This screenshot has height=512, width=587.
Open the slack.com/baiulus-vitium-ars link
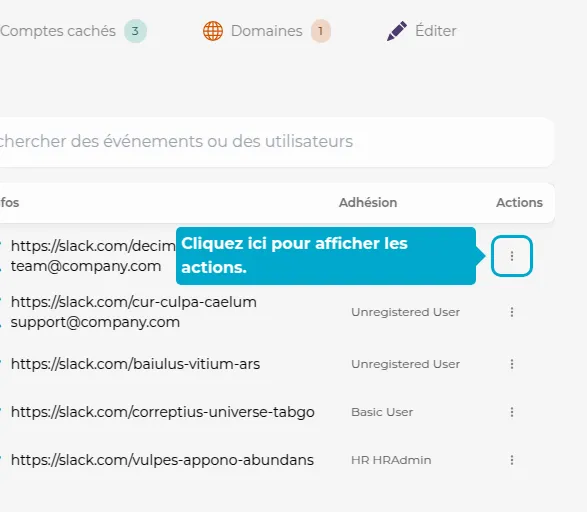pyautogui.click(x=135, y=364)
